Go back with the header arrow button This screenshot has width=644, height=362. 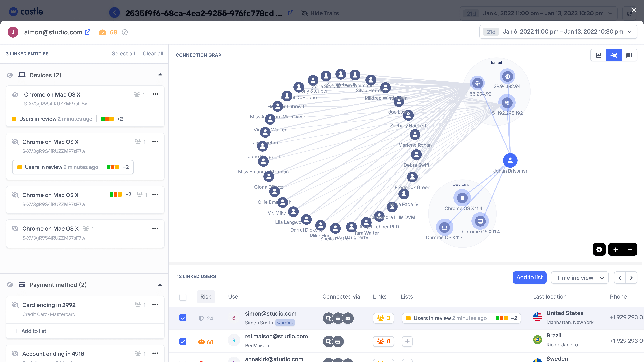pos(114,13)
